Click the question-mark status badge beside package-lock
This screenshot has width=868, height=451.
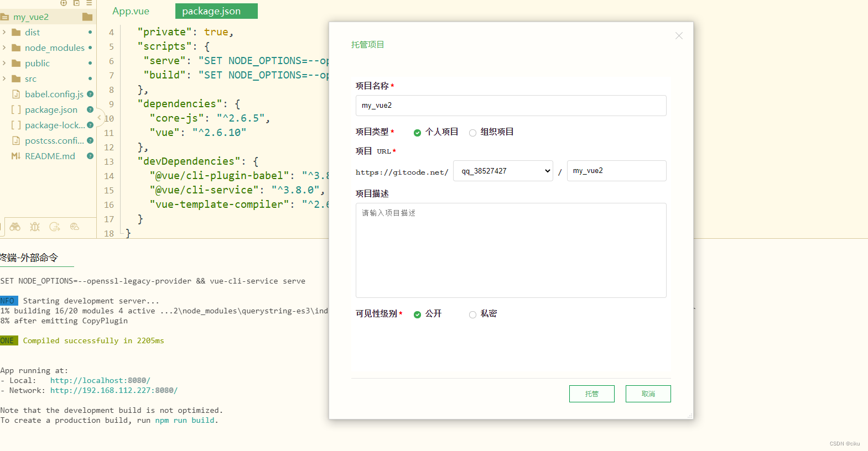point(90,125)
